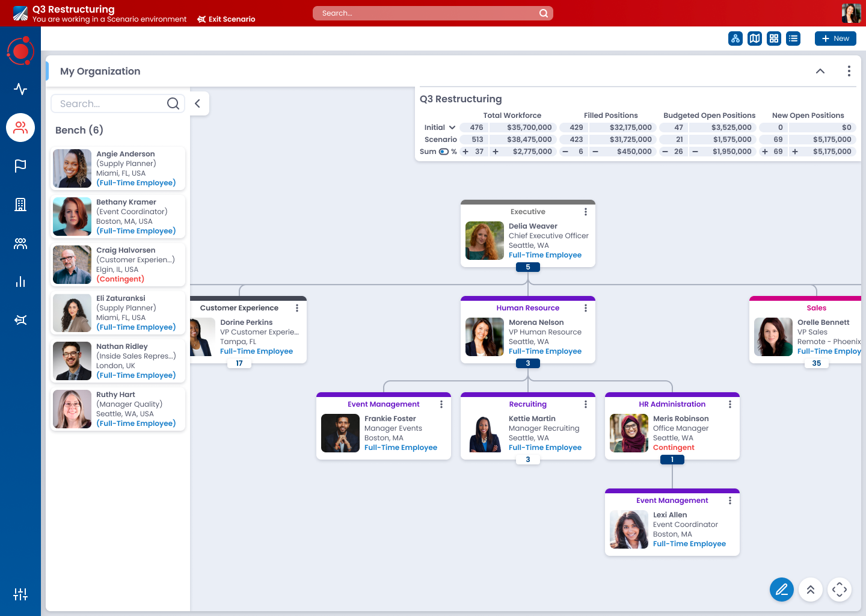Viewport: 866px width, 616px height.
Task: Open the bar chart analytics in sidebar
Action: [20, 282]
